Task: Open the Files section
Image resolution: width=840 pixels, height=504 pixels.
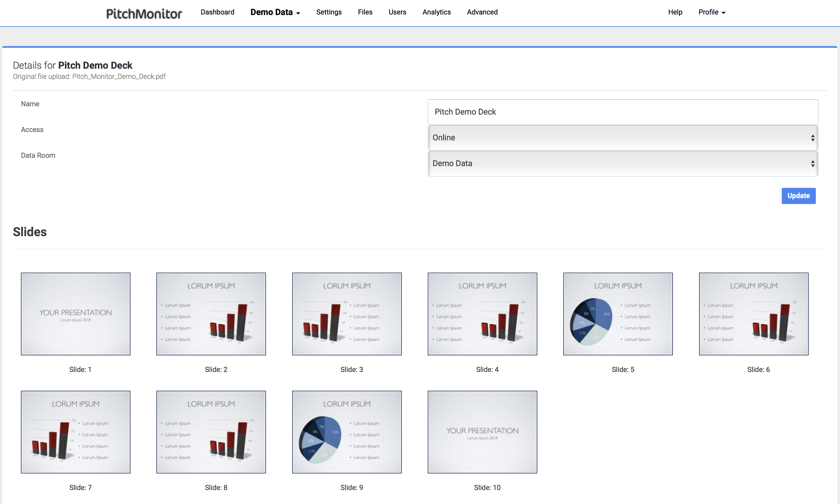Action: tap(365, 12)
